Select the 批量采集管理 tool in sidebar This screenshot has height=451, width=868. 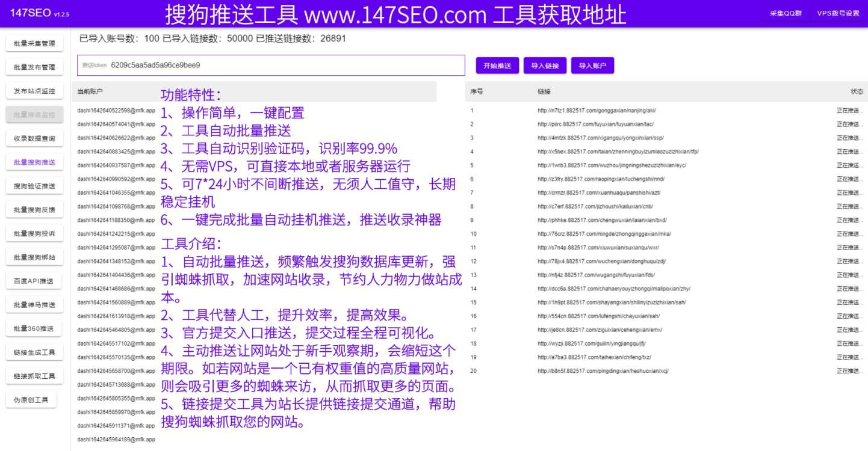click(x=34, y=43)
